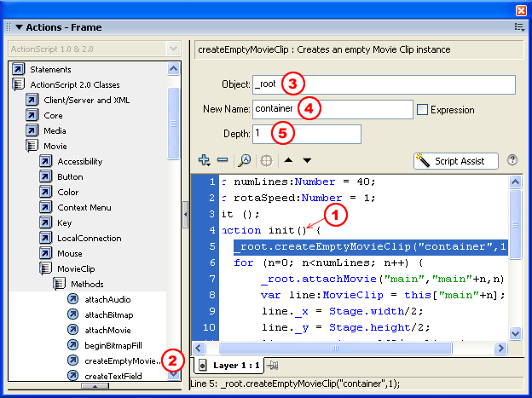Open the Find tool magnifier icon
Screen dimensions: 532x398
[x=244, y=160]
